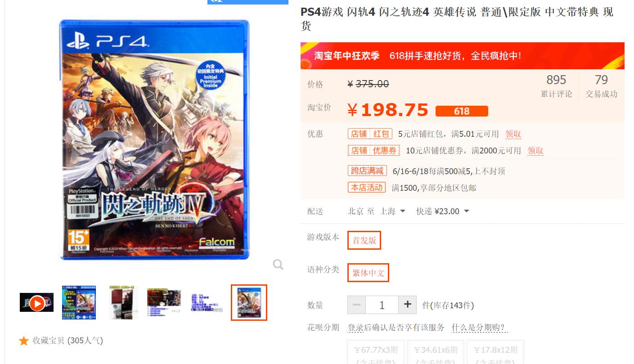Open the 79 交易成功 transactions tab
Screen dimensions: 634x364
pos(601,86)
